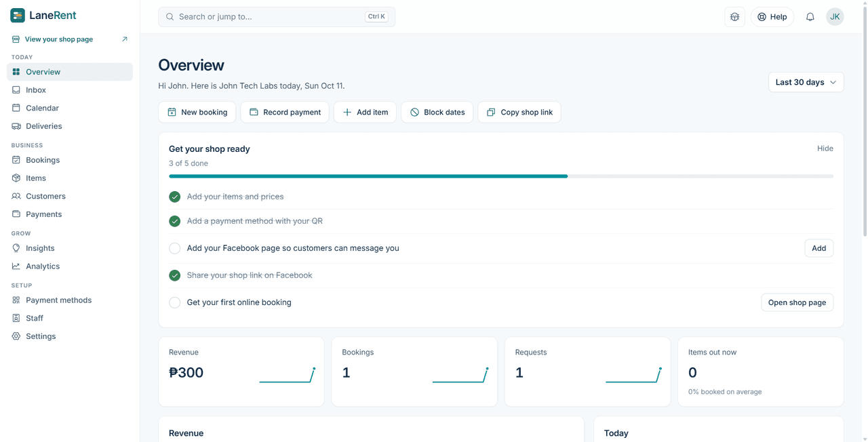The image size is (868, 442).
Task: Click the Payment methods QR icon
Action: (16, 300)
